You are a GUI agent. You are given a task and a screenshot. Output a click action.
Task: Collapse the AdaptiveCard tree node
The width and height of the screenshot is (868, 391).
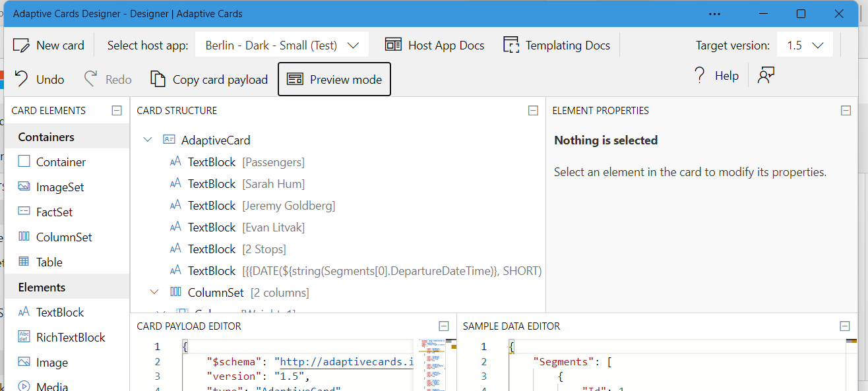pos(148,140)
